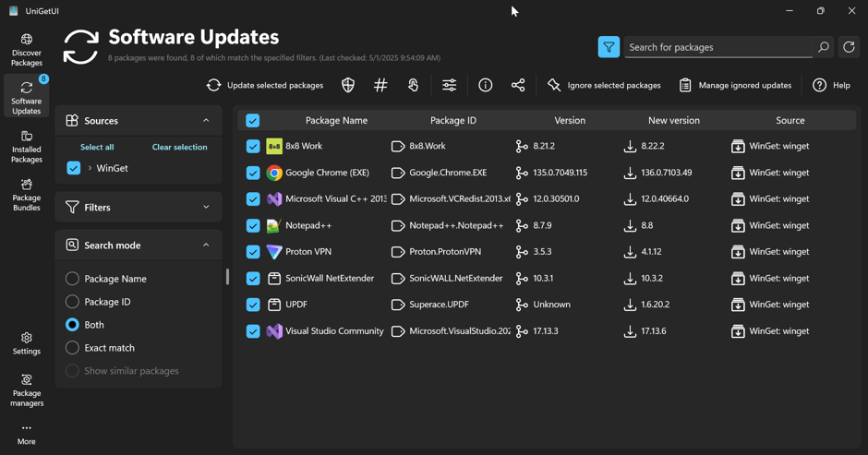Click the reload updates refresh icon

click(849, 47)
